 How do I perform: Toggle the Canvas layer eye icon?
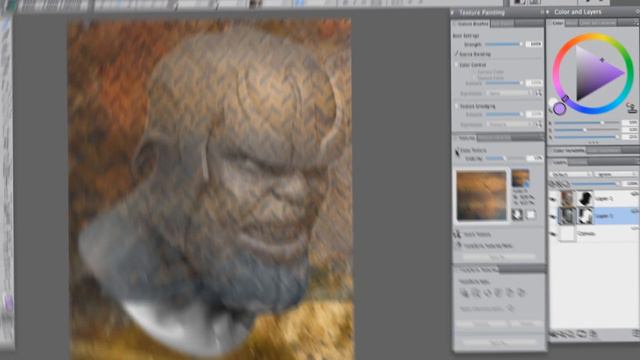tap(553, 234)
